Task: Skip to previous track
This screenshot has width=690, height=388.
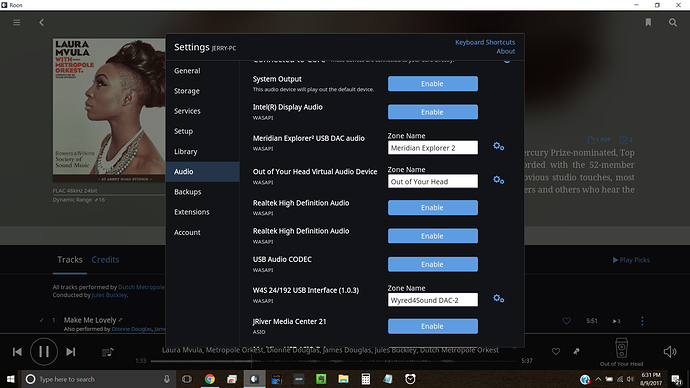Action: pyautogui.click(x=17, y=352)
